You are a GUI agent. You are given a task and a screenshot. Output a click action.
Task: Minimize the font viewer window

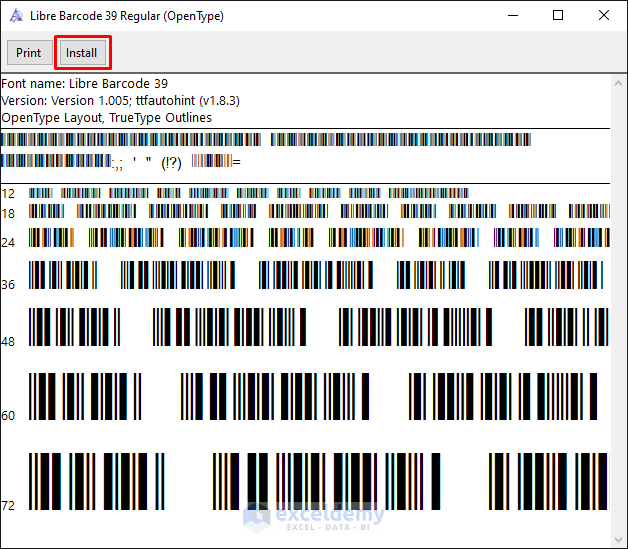513,15
